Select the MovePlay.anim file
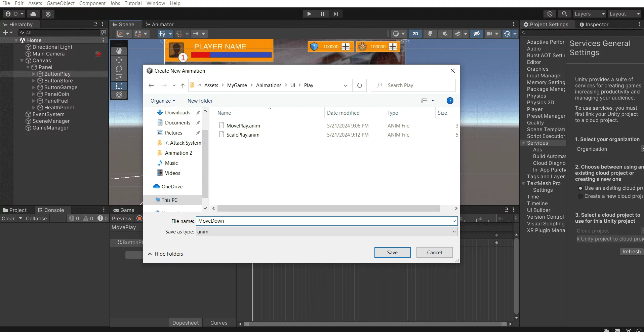The image size is (644, 332). 243,125
